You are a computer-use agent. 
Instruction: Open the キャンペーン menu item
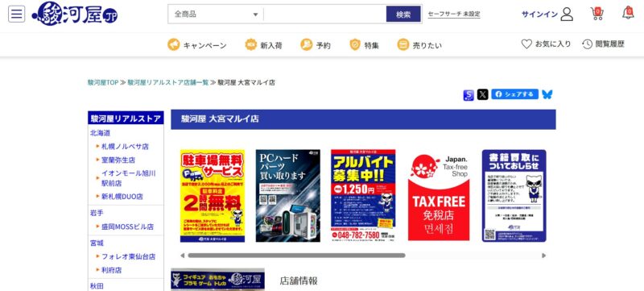197,45
